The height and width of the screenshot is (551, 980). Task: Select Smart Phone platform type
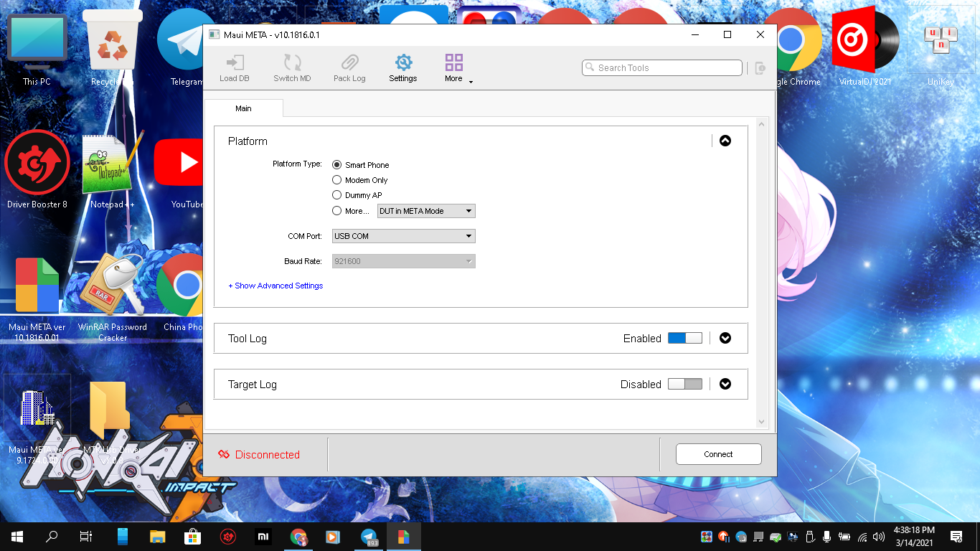pos(336,165)
